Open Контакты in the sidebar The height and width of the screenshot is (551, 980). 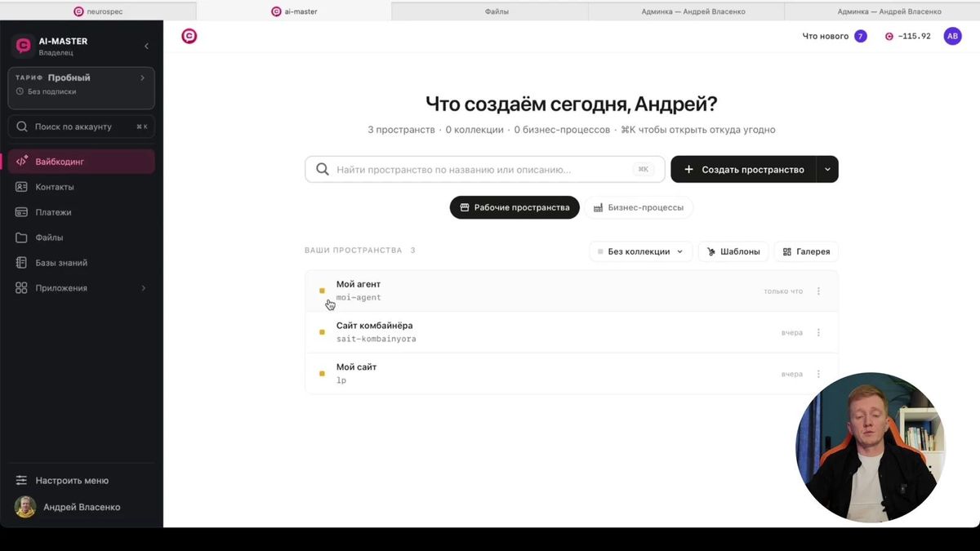pos(81,187)
